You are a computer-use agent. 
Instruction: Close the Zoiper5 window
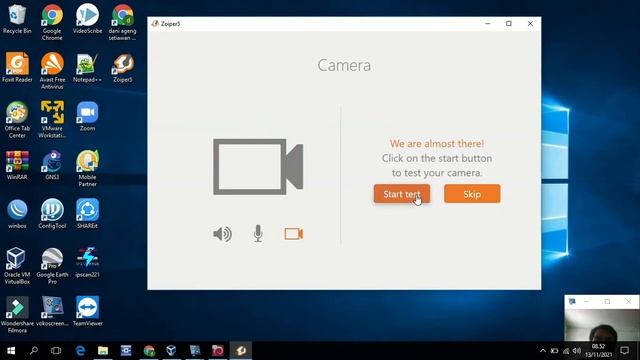click(x=530, y=24)
